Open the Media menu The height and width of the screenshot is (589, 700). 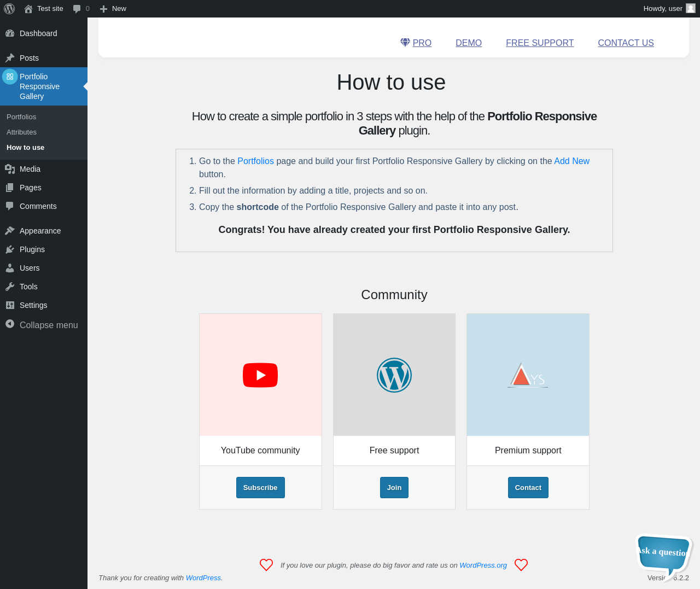click(44, 169)
